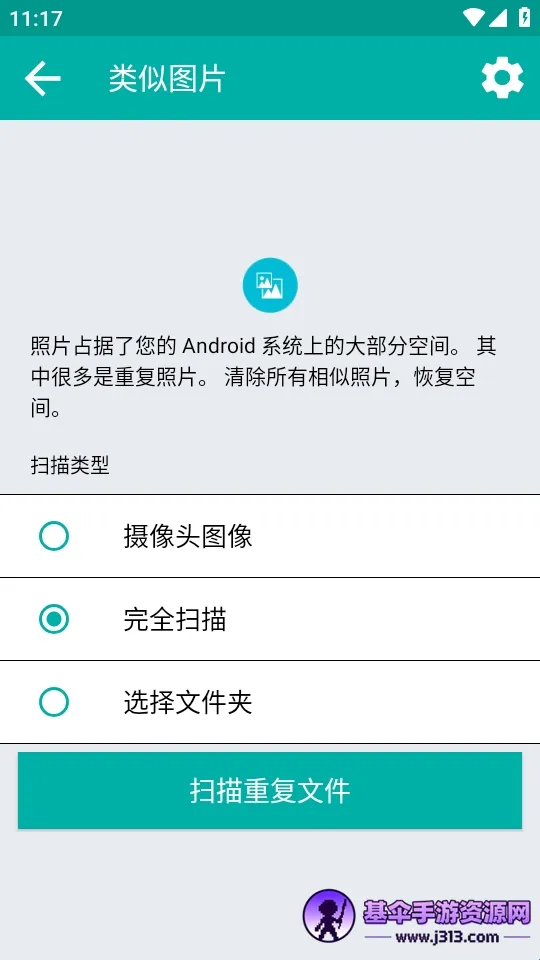Tap the Wi-Fi status icon
Screen dimensions: 540x960
pyautogui.click(x=473, y=18)
